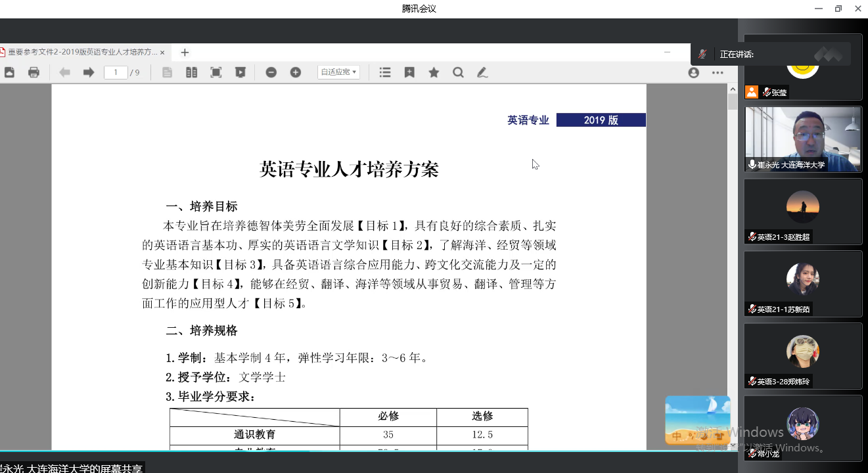Image resolution: width=868 pixels, height=473 pixels.
Task: Click the table header cell 必修
Action: pos(388,417)
